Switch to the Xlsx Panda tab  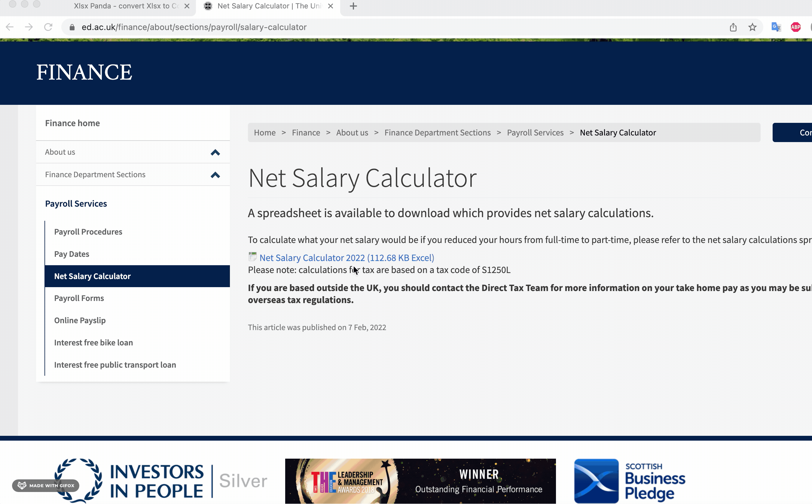pos(126,6)
